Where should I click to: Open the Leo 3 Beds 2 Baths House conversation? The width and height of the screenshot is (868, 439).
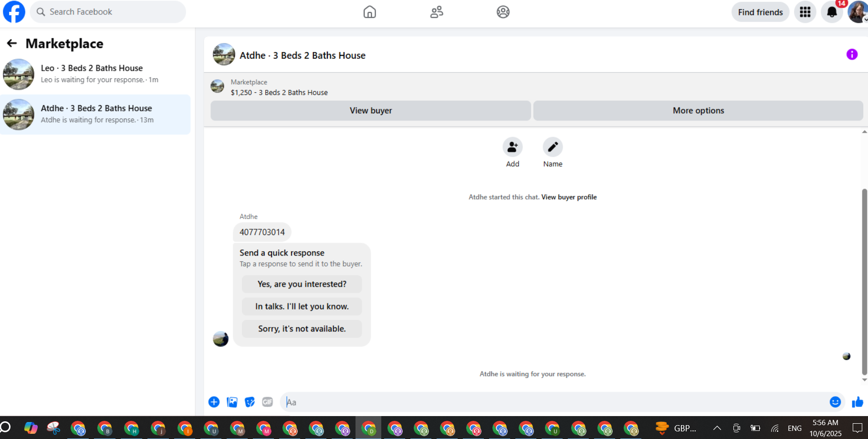[x=95, y=74]
